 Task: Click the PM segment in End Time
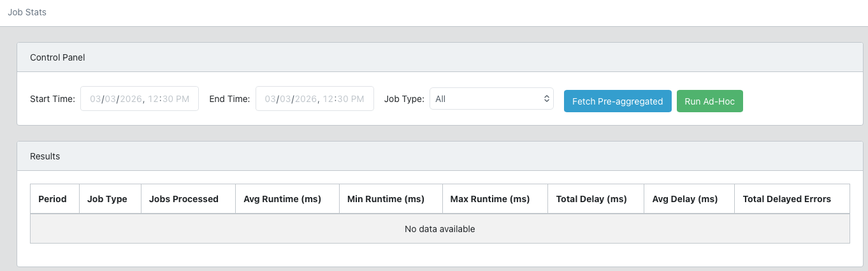tap(356, 99)
